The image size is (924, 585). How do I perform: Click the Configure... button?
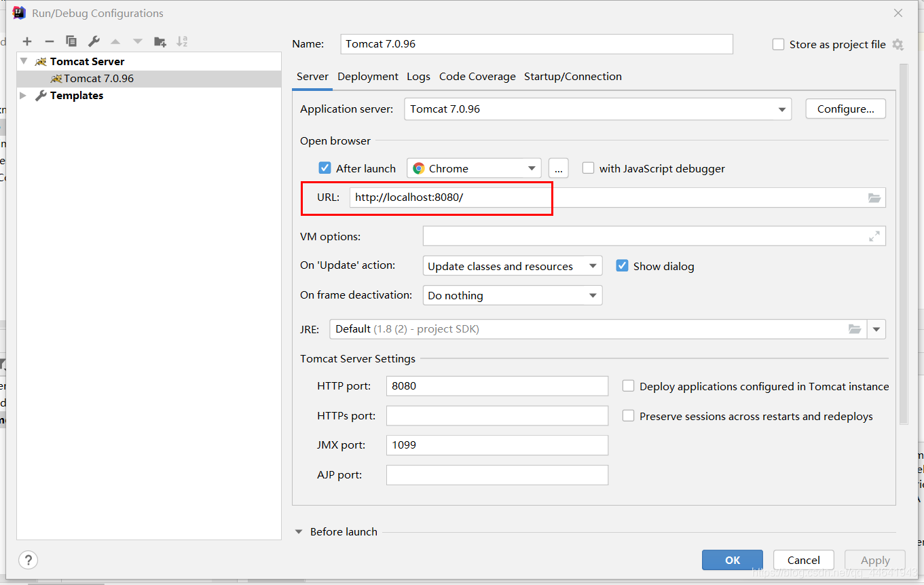845,109
